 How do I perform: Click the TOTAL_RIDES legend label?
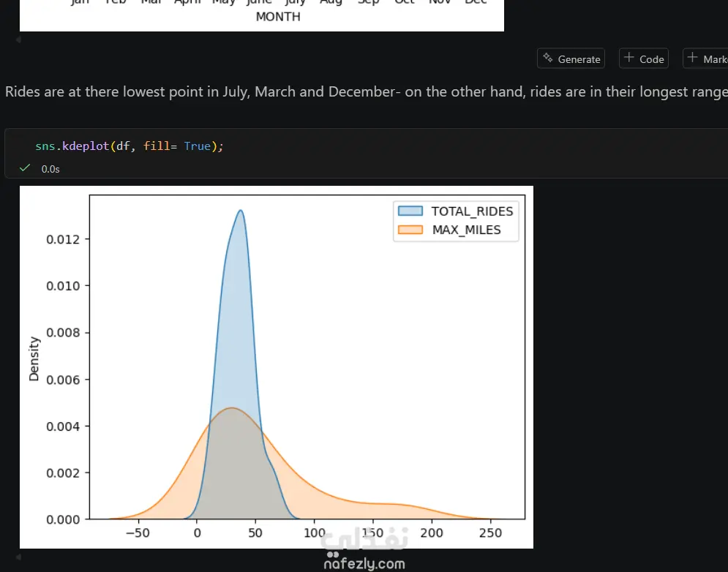(472, 211)
